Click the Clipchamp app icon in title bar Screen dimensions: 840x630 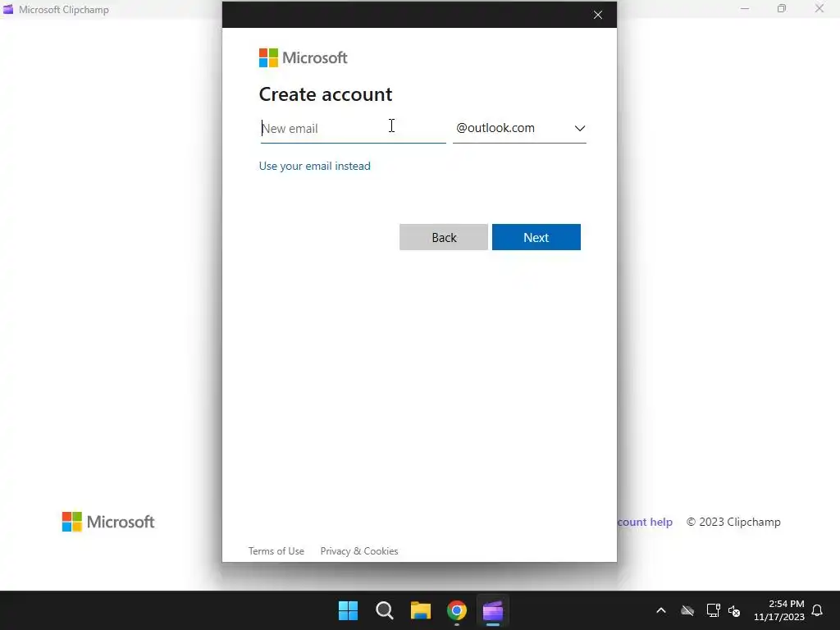(8, 9)
